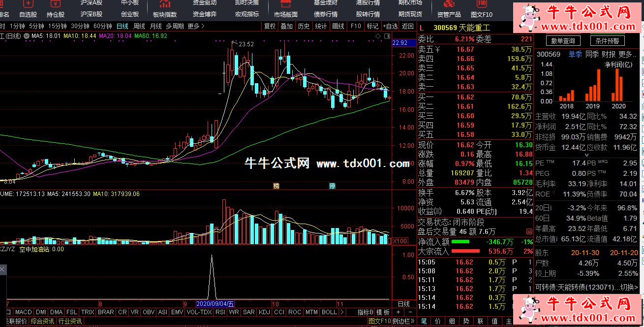Click the 榜 marker on the chart
The image size is (644, 327).
click(276, 186)
